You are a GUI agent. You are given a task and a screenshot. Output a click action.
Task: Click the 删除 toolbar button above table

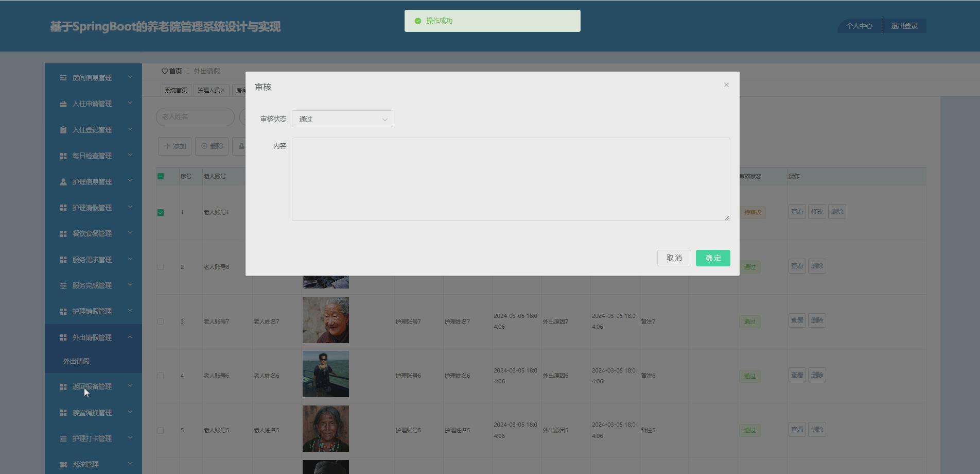coord(212,146)
